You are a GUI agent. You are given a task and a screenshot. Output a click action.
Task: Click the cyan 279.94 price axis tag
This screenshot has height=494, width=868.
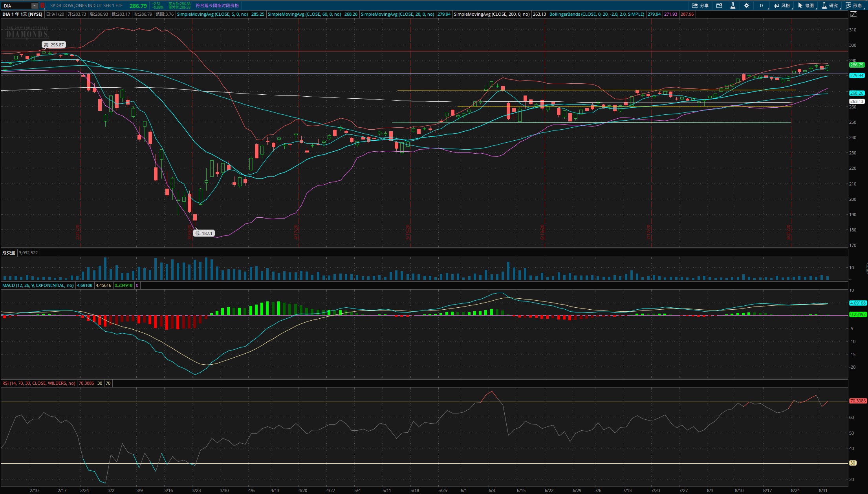[x=857, y=75]
